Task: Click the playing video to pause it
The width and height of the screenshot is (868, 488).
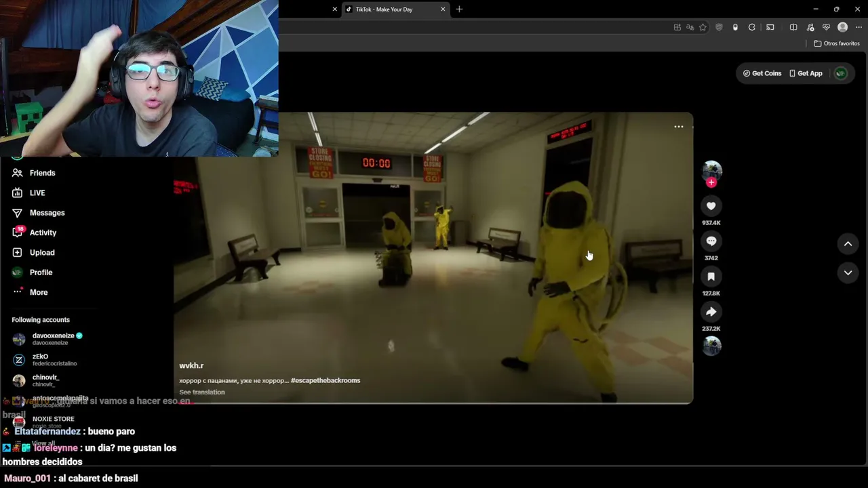Action: [x=433, y=258]
